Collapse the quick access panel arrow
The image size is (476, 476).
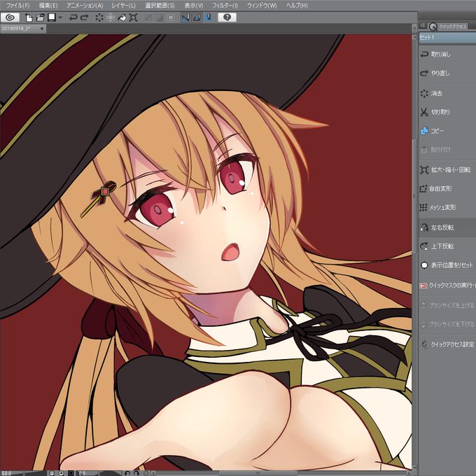coord(423,26)
